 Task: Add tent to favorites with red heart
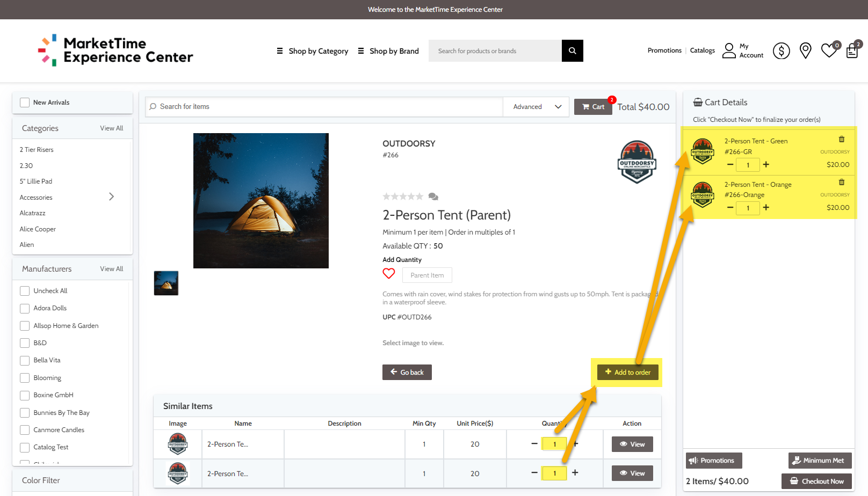(389, 274)
